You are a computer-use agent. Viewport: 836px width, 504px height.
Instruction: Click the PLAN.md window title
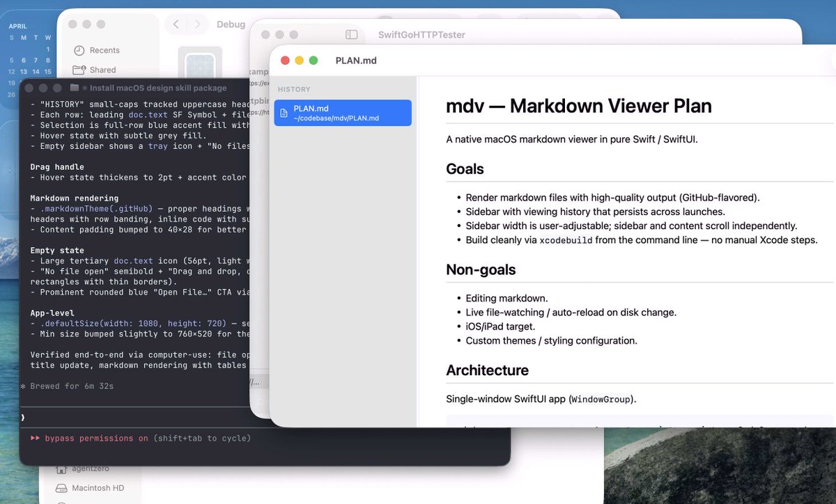tap(356, 61)
